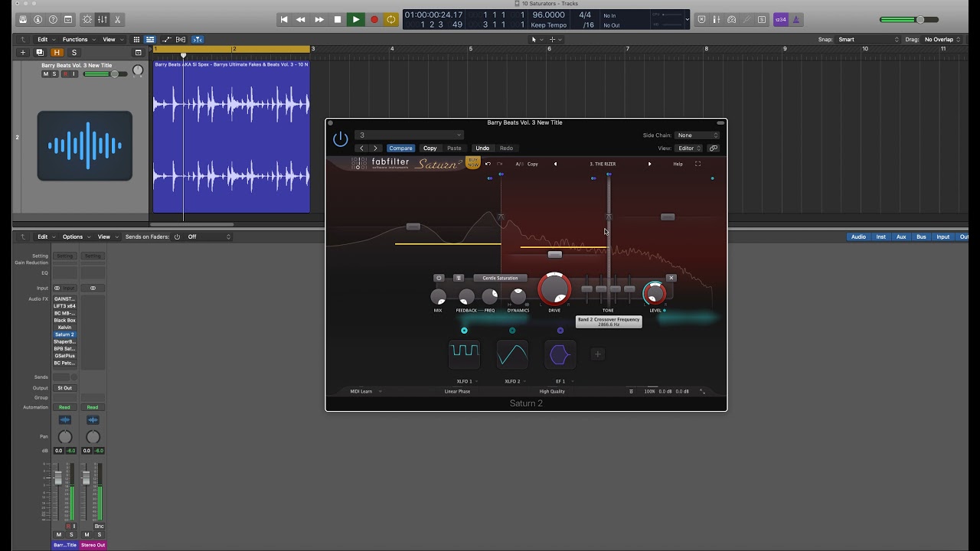Toggle the plugin Link button
The width and height of the screenshot is (980, 551).
point(714,148)
